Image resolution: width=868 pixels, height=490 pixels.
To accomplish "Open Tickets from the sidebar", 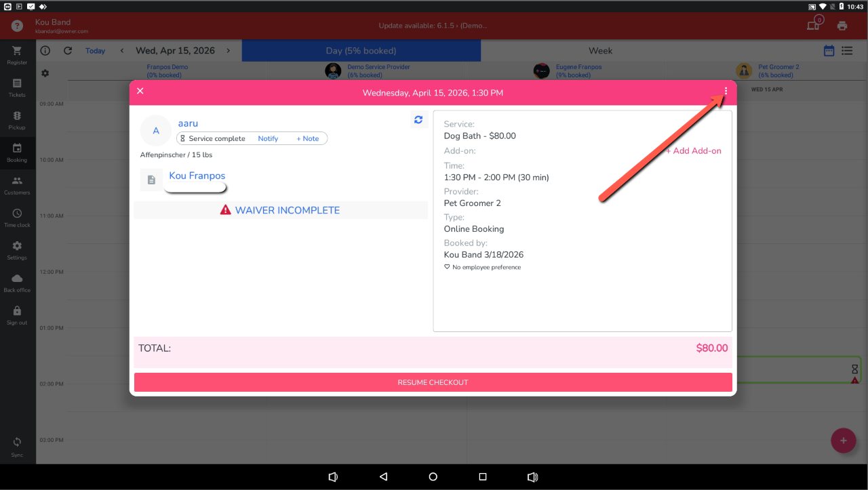I will pyautogui.click(x=17, y=87).
